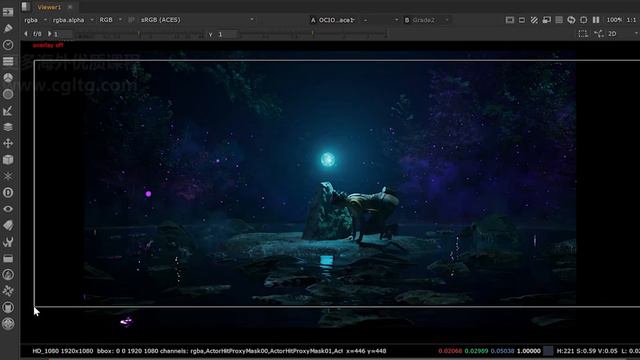This screenshot has height=360, width=640.
Task: Click the H:221 S:0.59 V:0.05 readout
Action: pos(587,351)
